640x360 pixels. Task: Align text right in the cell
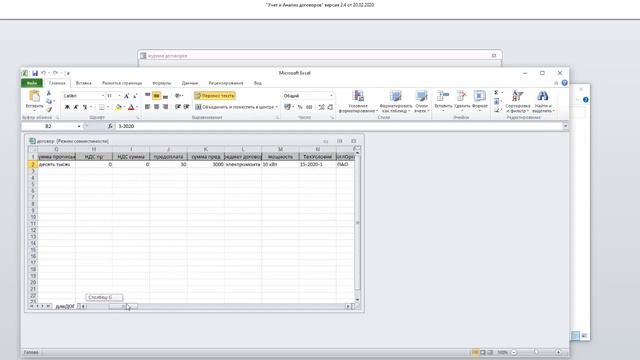(165, 107)
